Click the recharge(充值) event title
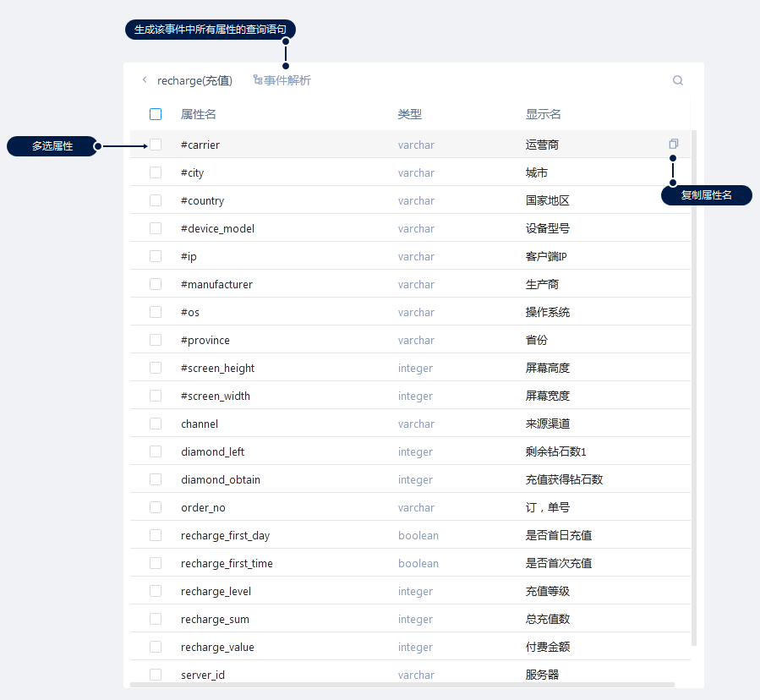The width and height of the screenshot is (760, 700). [194, 80]
